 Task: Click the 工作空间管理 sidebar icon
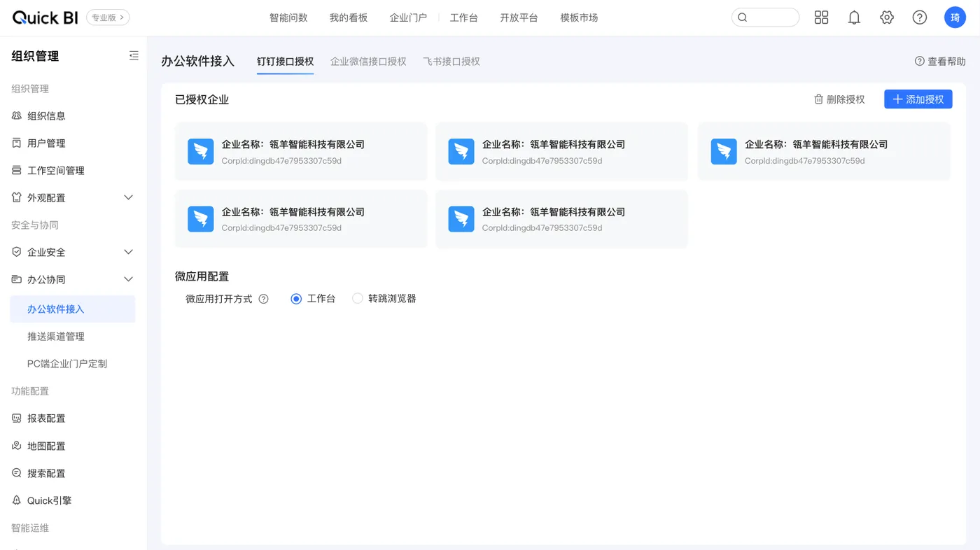(17, 170)
